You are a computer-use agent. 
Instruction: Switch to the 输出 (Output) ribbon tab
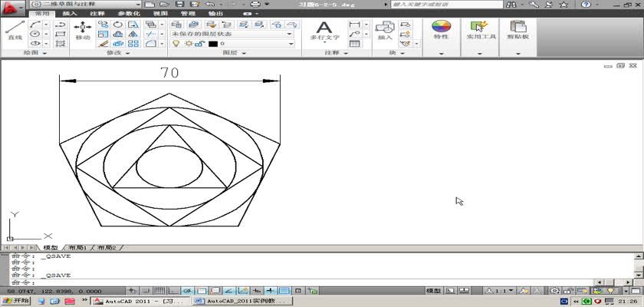point(215,14)
